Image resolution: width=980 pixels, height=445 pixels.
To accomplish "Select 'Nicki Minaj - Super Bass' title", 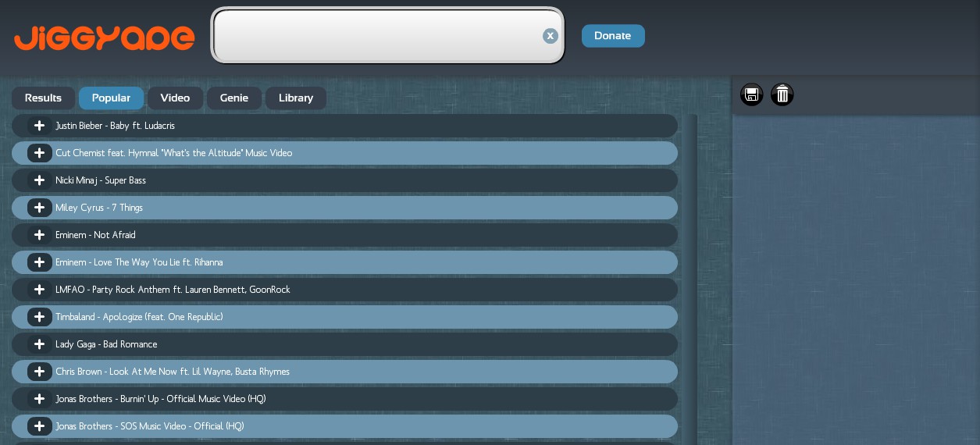I will pos(101,180).
